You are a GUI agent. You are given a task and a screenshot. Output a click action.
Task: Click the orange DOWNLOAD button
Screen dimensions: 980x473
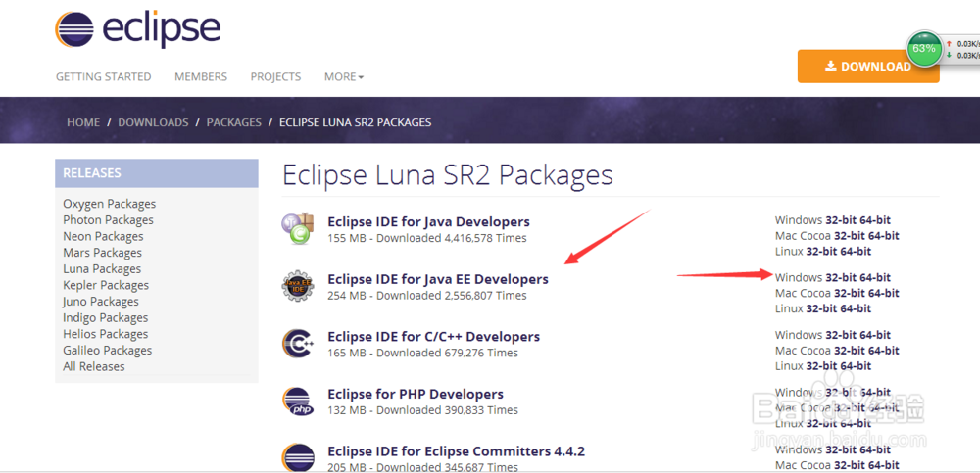[868, 67]
